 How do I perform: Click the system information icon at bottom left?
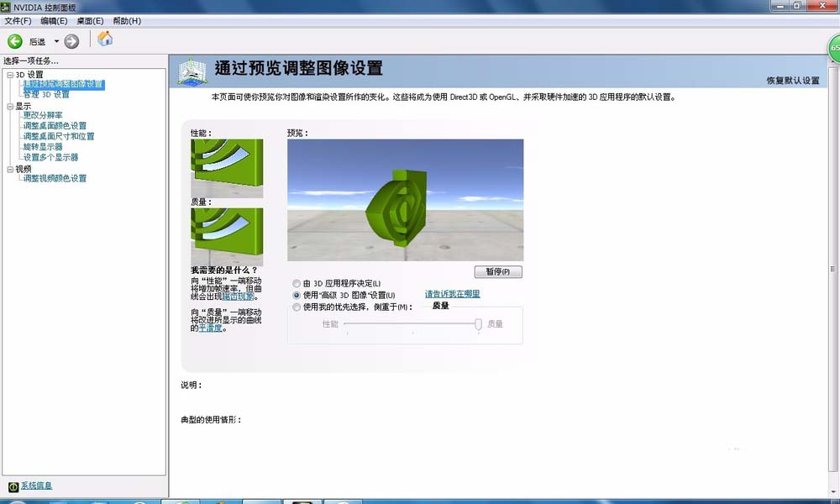point(13,486)
